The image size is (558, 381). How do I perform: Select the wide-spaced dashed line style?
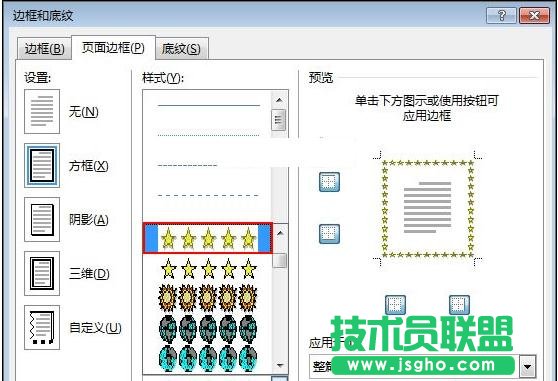tap(209, 195)
